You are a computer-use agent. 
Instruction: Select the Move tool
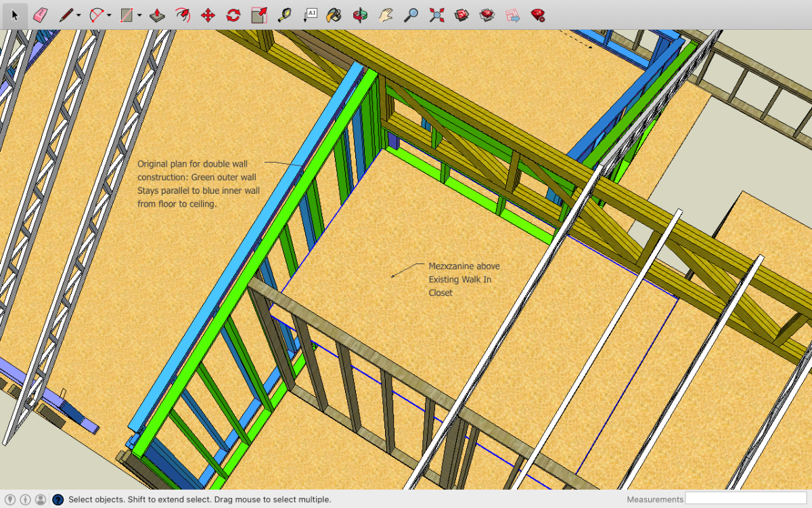click(208, 15)
